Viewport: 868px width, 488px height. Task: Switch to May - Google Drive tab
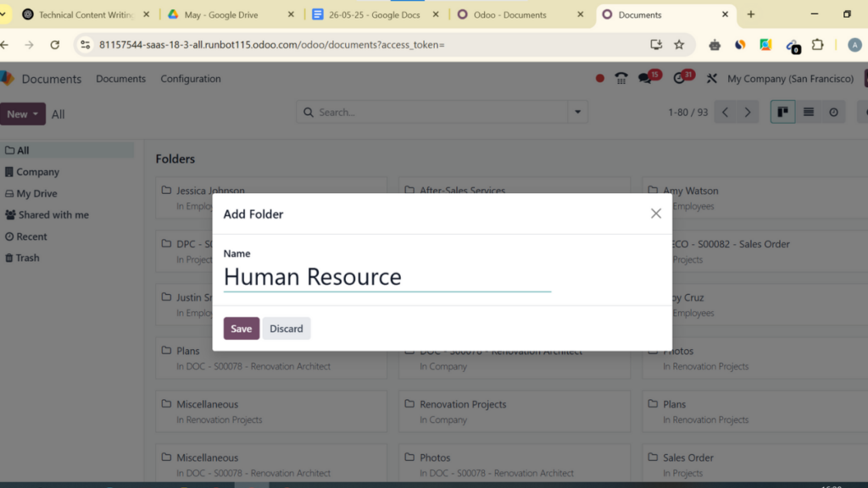pos(221,15)
